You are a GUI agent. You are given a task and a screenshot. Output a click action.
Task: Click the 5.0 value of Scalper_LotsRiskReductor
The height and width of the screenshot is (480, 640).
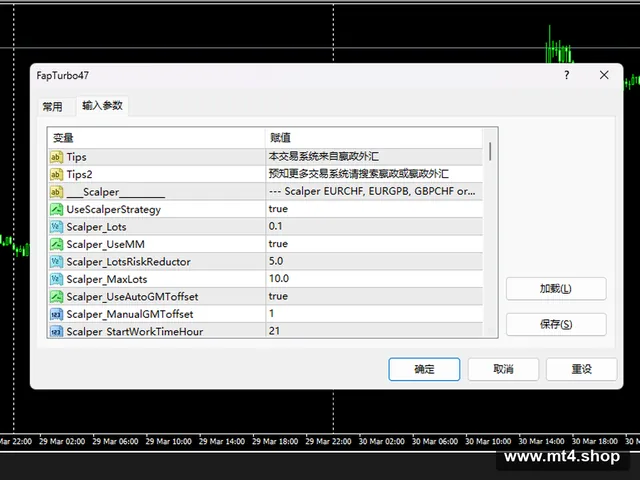click(276, 261)
